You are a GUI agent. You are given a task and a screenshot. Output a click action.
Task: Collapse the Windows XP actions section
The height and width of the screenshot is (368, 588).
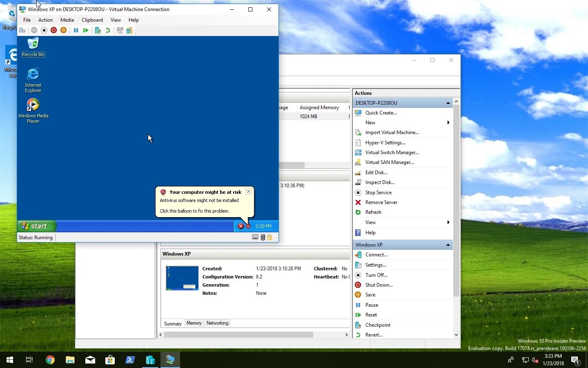click(x=448, y=245)
